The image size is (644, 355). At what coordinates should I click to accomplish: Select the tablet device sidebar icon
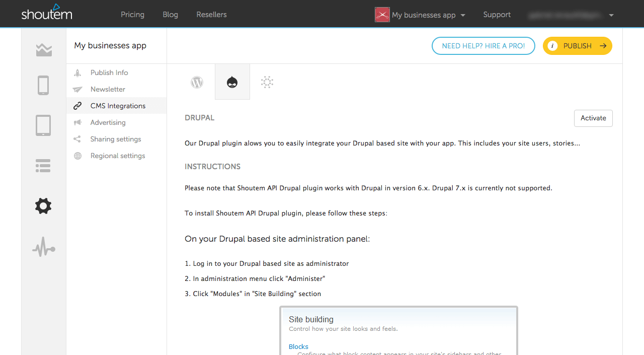(x=43, y=125)
